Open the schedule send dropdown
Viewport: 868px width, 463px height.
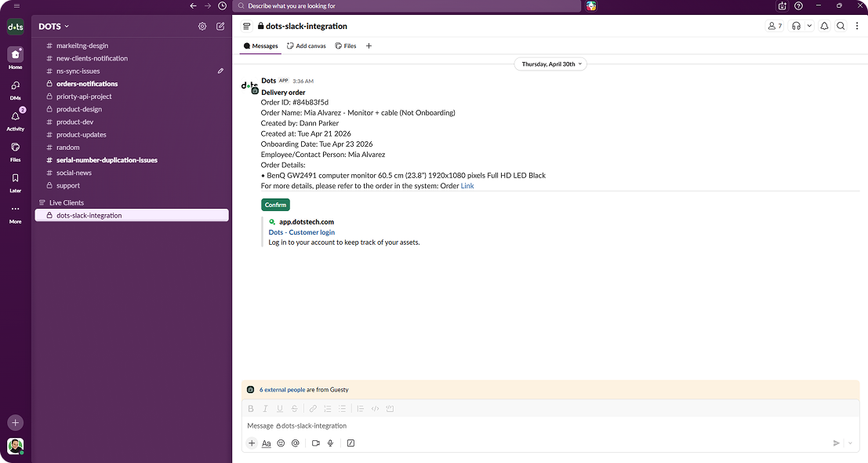pyautogui.click(x=851, y=443)
